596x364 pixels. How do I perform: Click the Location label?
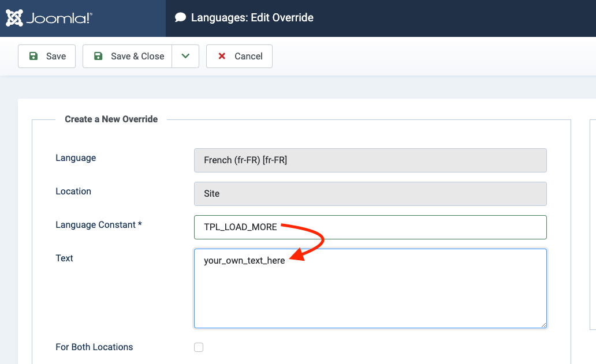73,192
